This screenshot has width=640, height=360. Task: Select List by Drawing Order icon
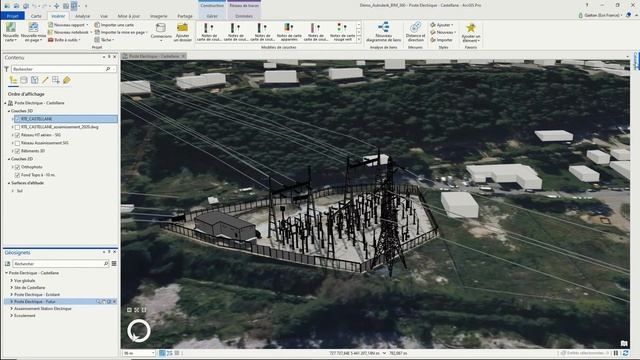click(13, 80)
